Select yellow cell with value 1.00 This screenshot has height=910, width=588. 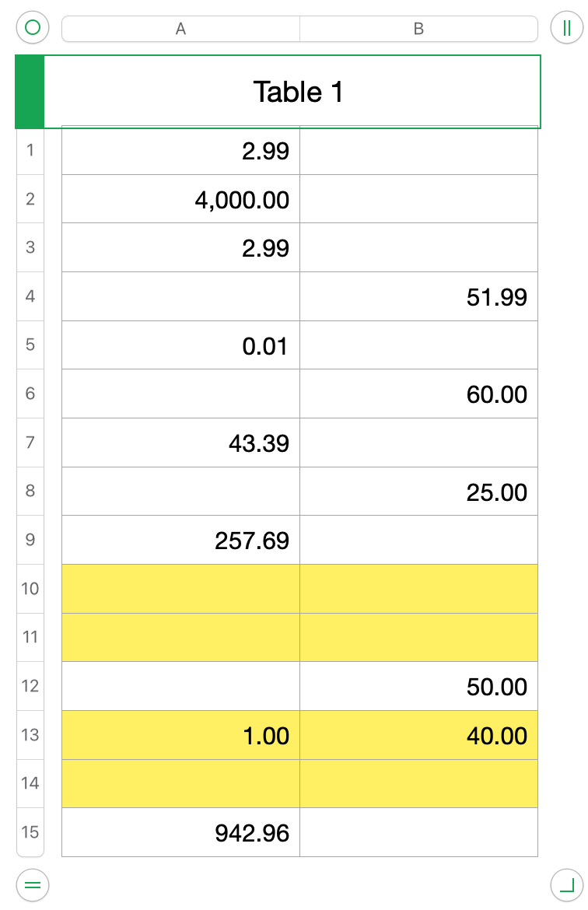[x=180, y=735]
